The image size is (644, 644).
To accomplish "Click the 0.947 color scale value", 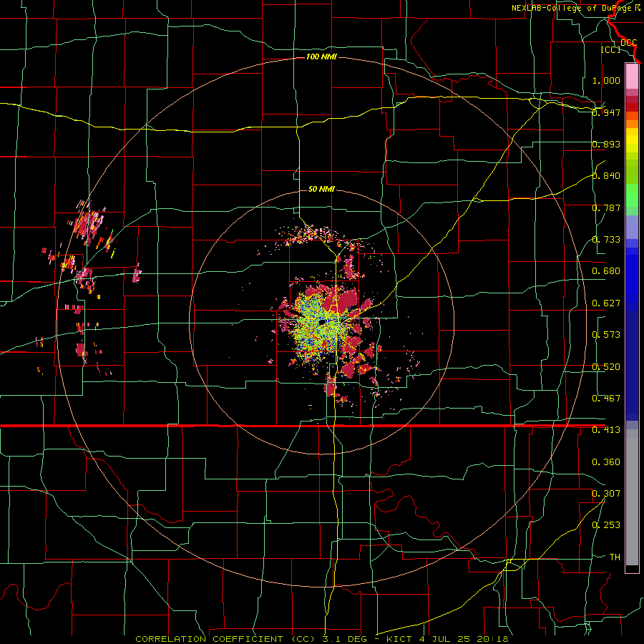I will coord(606,112).
